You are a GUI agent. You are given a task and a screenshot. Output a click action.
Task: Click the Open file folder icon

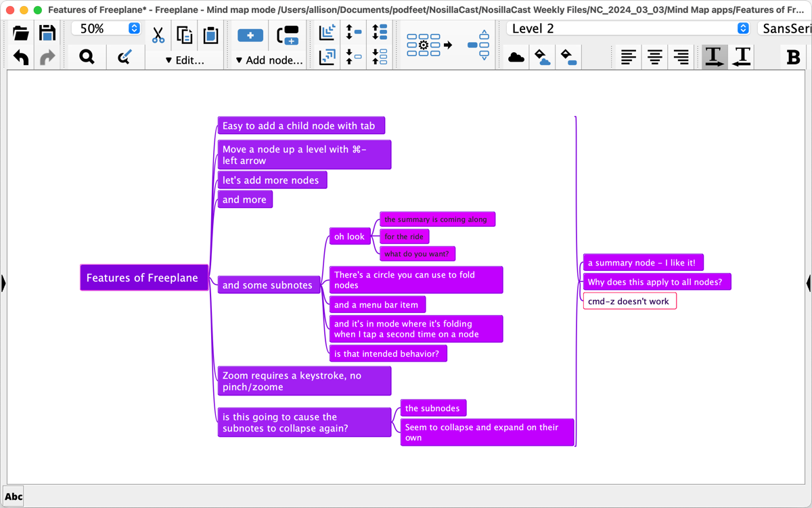pos(21,33)
